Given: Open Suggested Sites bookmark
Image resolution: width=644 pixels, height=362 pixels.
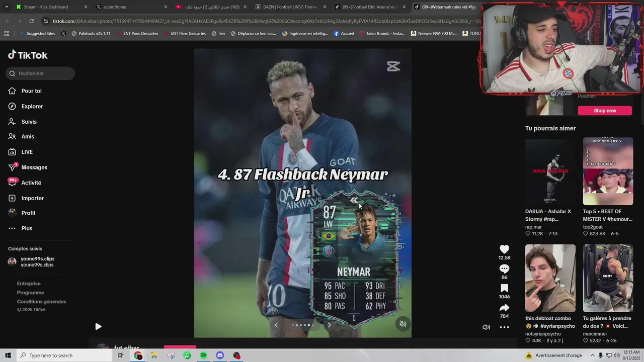Looking at the screenshot, I should 37,34.
